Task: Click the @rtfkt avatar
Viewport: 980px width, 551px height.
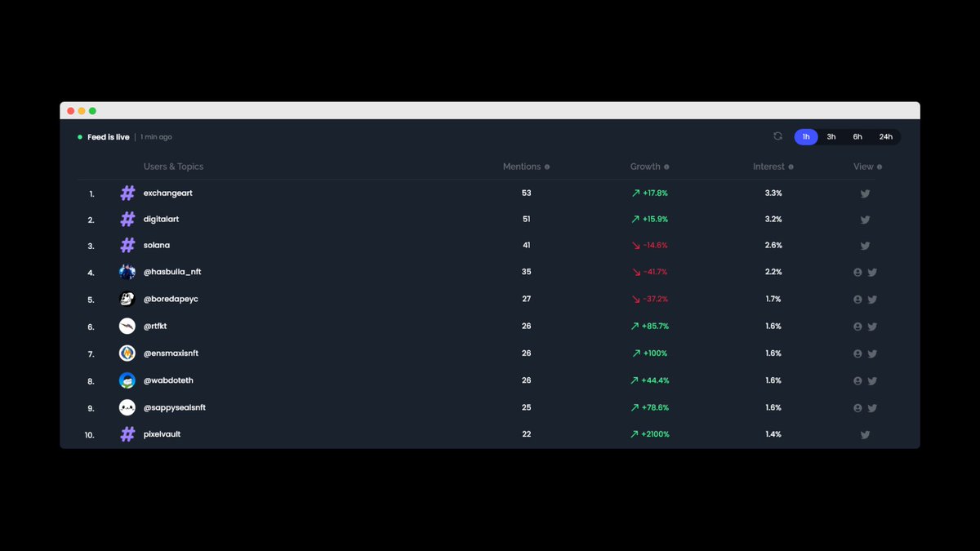Action: click(x=127, y=326)
